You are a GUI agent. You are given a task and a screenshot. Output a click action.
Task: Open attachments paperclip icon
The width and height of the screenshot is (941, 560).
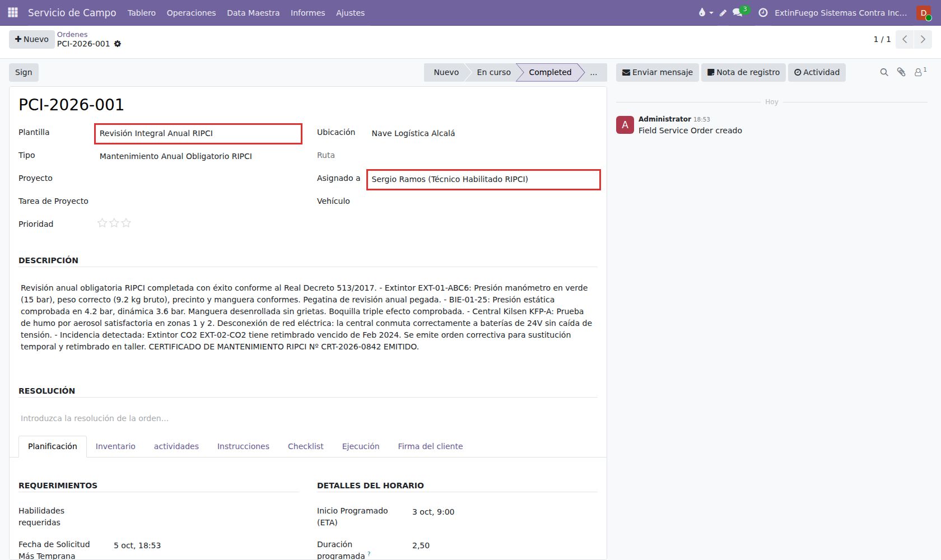(901, 72)
